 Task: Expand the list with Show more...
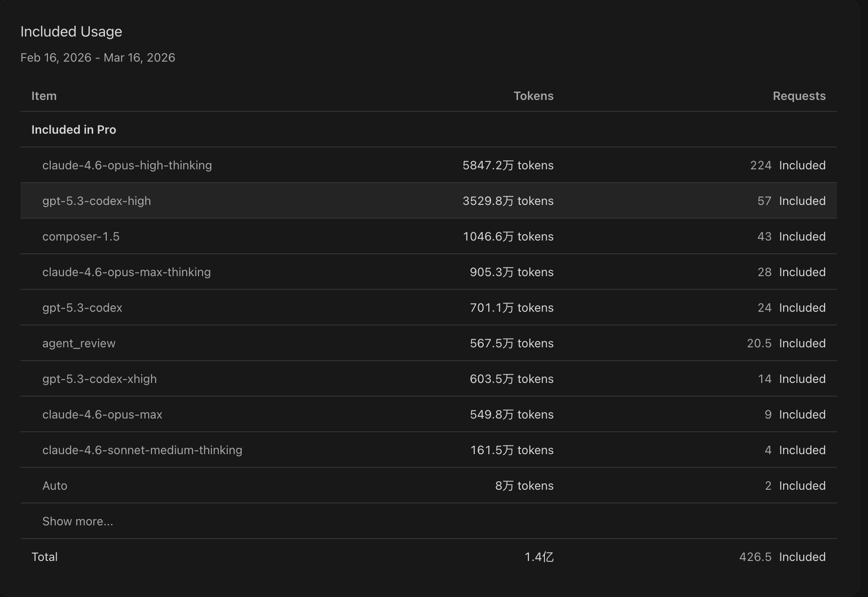78,521
